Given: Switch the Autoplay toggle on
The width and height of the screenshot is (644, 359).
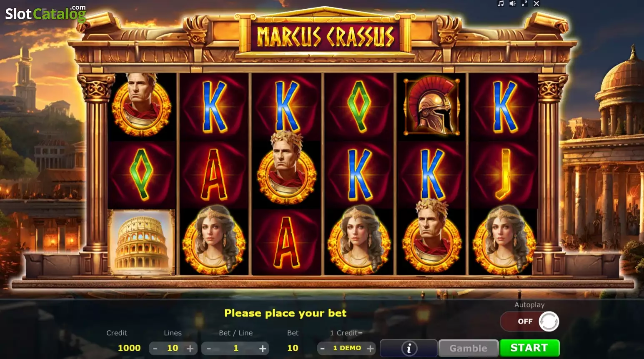Looking at the screenshot, I should point(529,321).
